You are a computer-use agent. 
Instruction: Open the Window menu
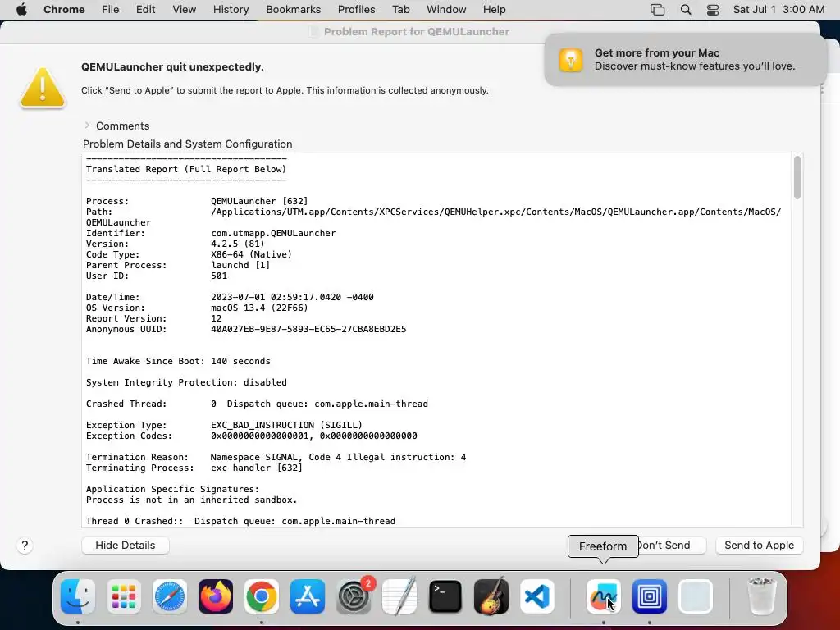click(x=446, y=10)
